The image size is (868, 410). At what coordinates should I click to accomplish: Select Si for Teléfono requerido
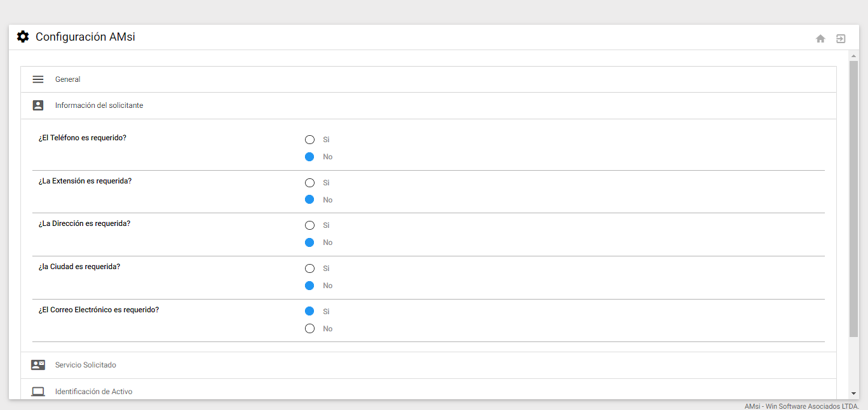coord(309,140)
